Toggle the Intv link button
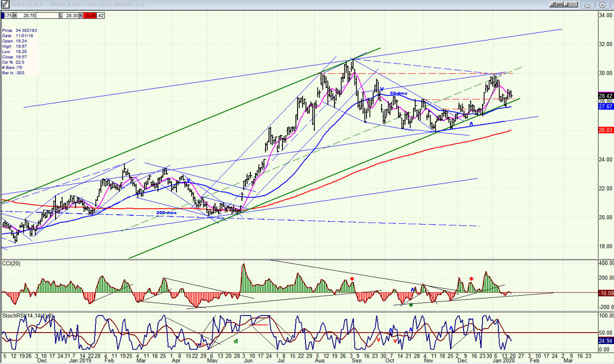Image resolution: width=614 pixels, height=364 pixels. 571,5
